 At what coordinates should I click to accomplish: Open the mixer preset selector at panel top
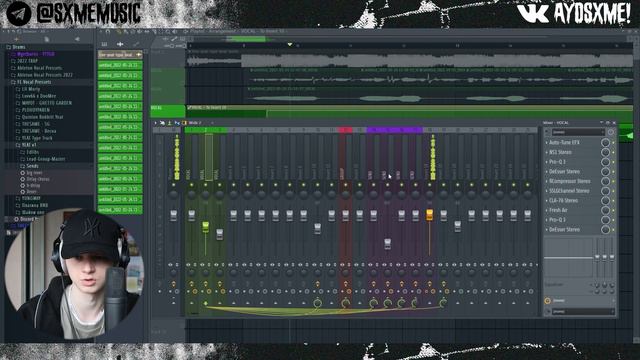578,132
